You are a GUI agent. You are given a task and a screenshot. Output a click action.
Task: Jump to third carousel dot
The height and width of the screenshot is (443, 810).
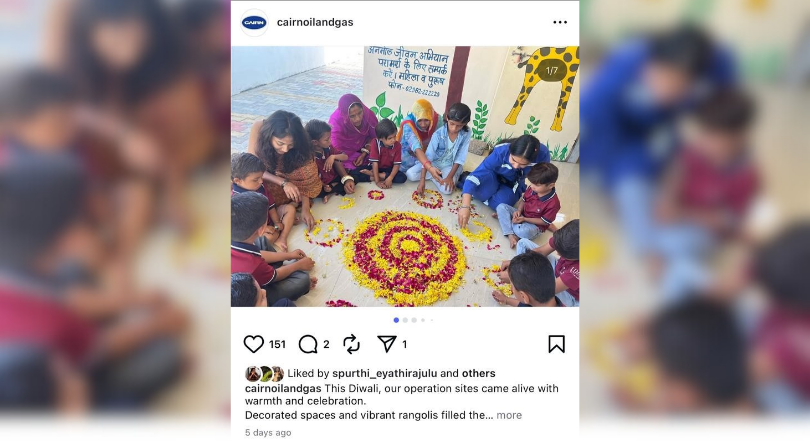[x=414, y=320]
